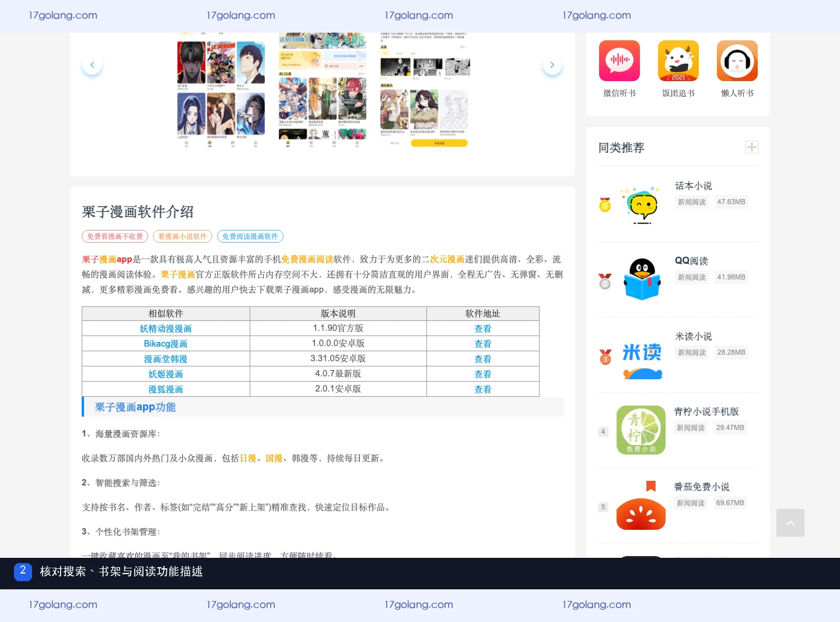Open the 妖姬漫画 link
The width and height of the screenshot is (840, 622).
click(x=166, y=374)
